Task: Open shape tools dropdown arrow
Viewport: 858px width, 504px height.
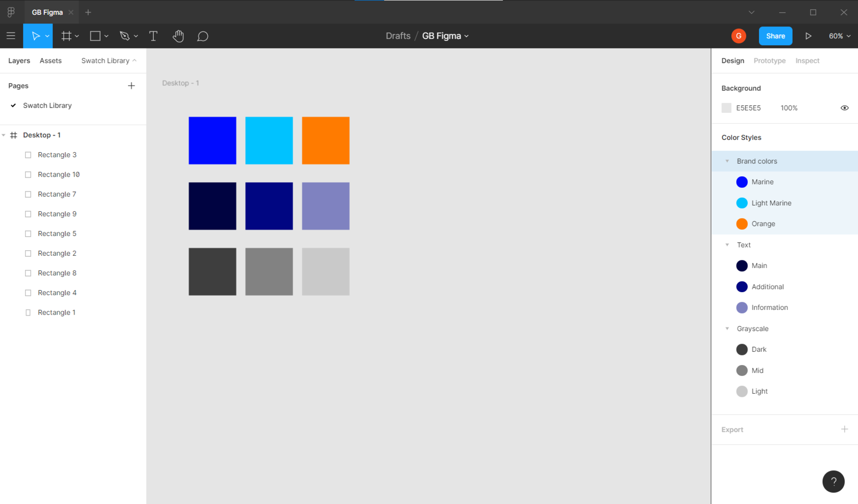Action: point(106,36)
